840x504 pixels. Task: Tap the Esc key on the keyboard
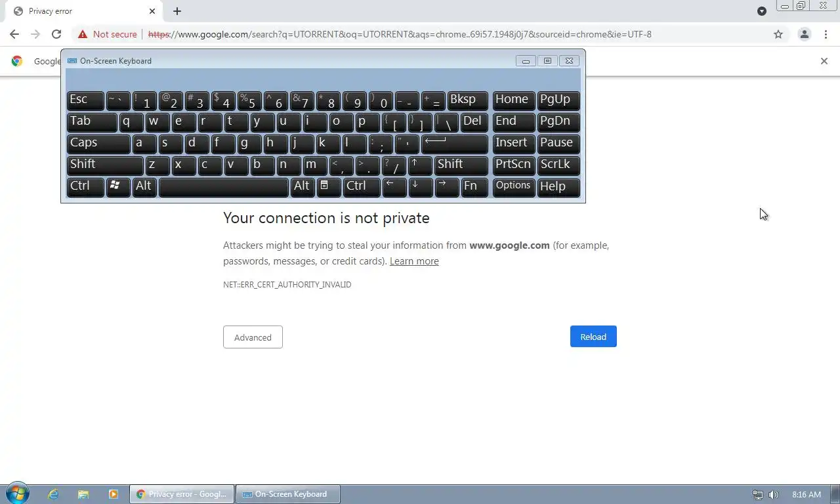tap(85, 100)
